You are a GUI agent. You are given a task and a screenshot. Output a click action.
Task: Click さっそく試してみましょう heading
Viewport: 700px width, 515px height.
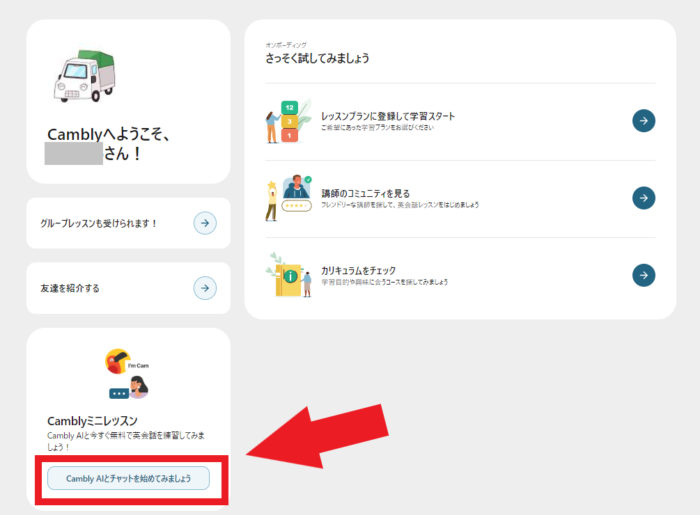coord(317,58)
